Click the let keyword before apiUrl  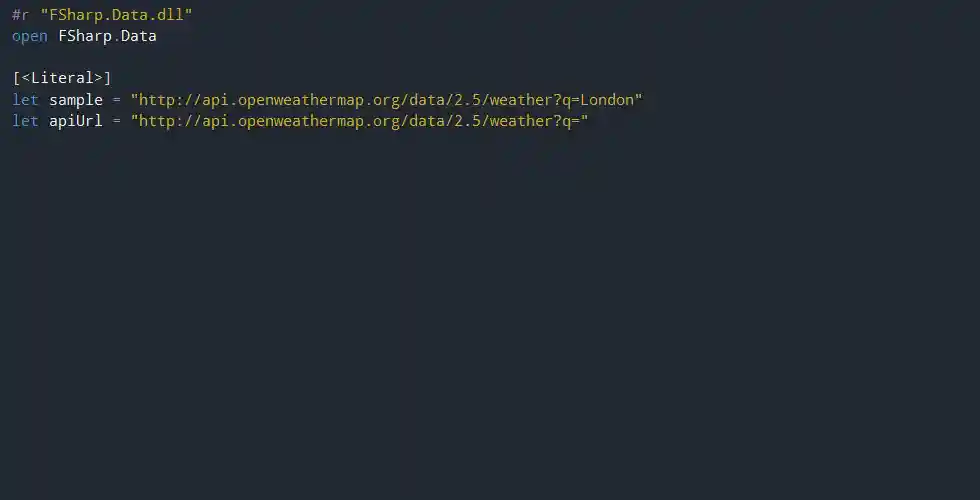tap(25, 121)
